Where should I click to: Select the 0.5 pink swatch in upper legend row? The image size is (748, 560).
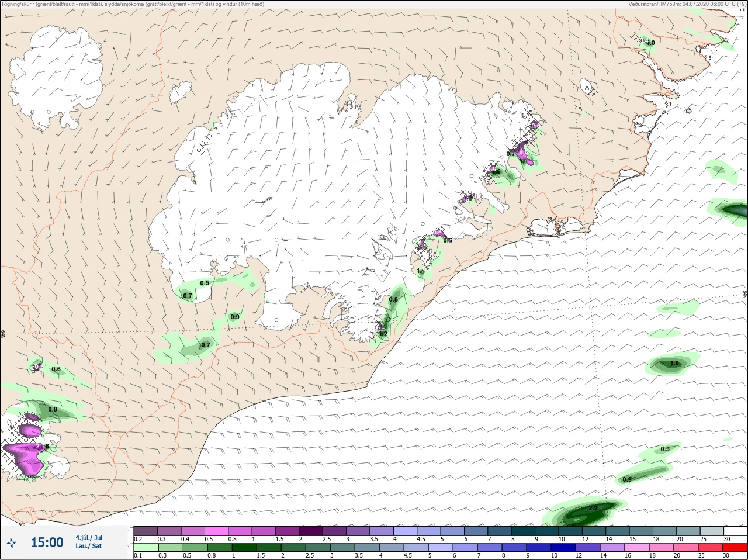point(217,531)
